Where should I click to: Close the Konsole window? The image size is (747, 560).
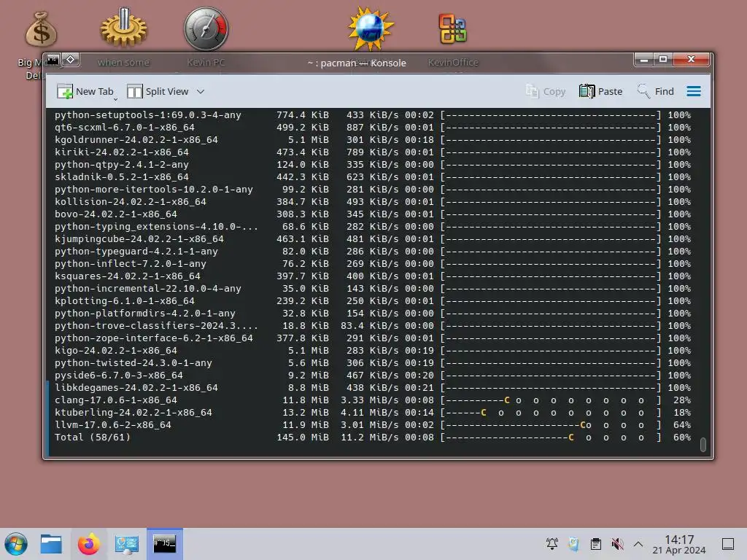click(692, 60)
